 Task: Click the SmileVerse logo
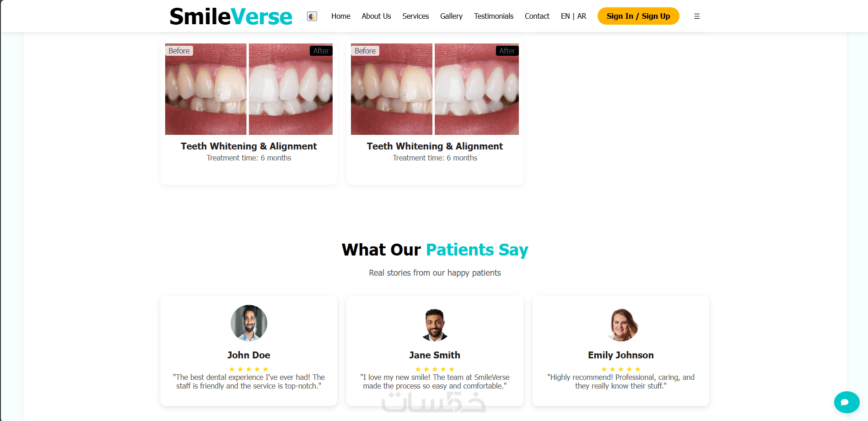pos(231,16)
